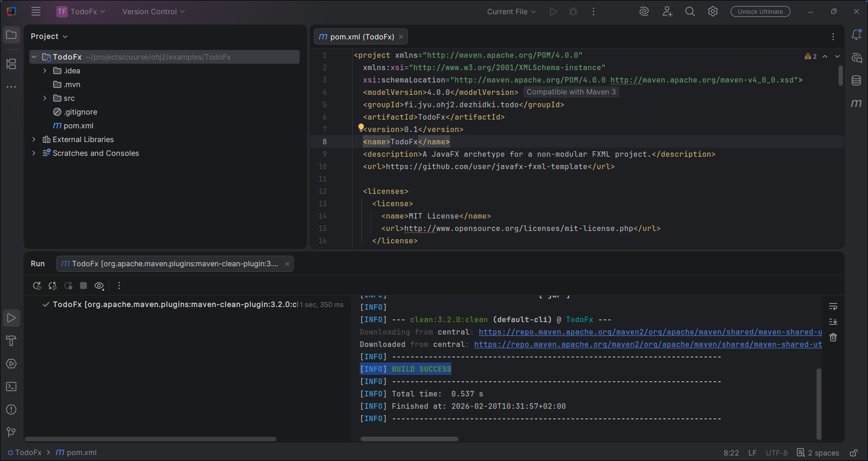The height and width of the screenshot is (461, 868).
Task: Open the Terminal tool window
Action: tap(11, 387)
